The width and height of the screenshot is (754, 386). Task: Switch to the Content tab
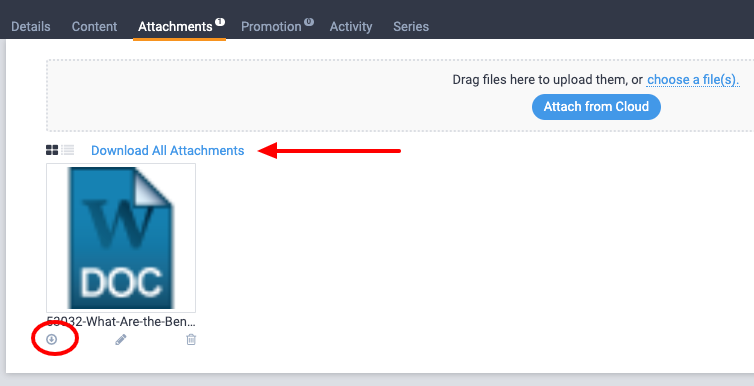click(94, 26)
